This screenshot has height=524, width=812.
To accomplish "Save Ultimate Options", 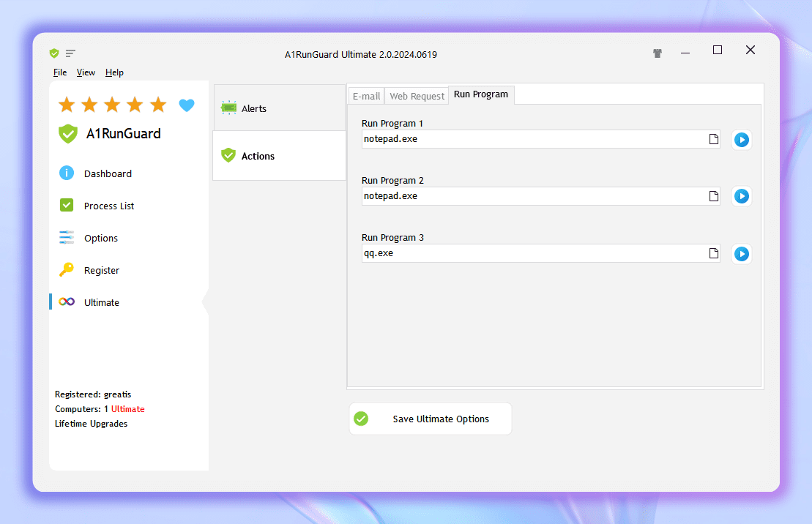I will pos(430,419).
